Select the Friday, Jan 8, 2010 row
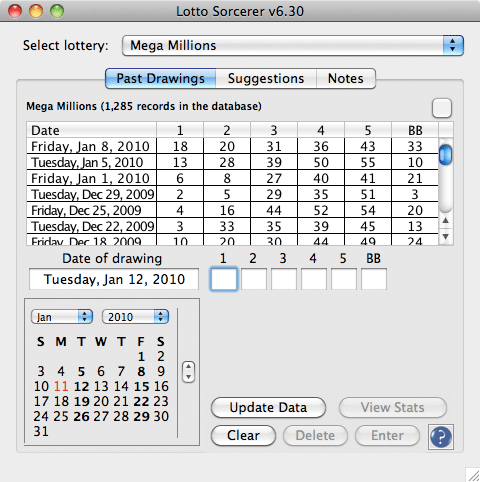The width and height of the screenshot is (480, 482). click(x=232, y=146)
